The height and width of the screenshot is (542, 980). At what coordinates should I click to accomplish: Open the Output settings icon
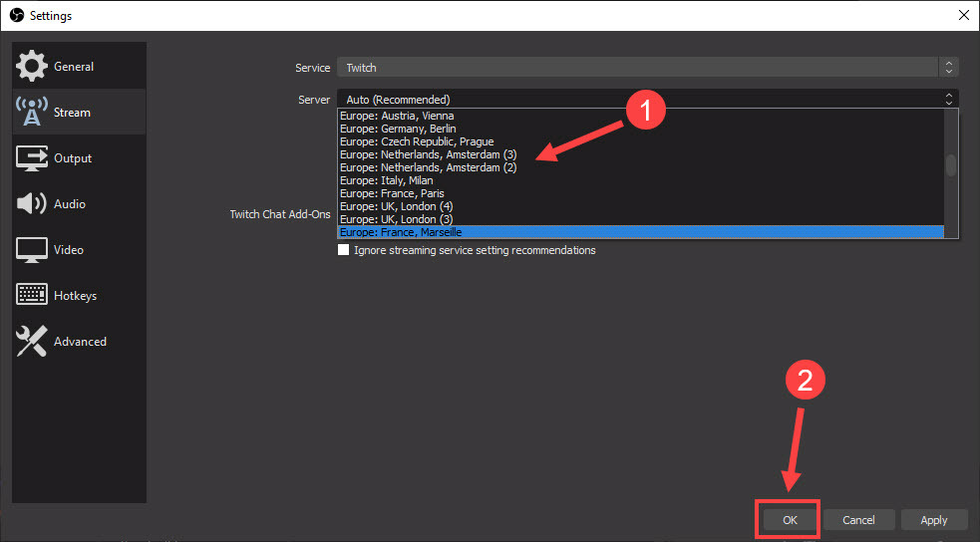coord(32,158)
